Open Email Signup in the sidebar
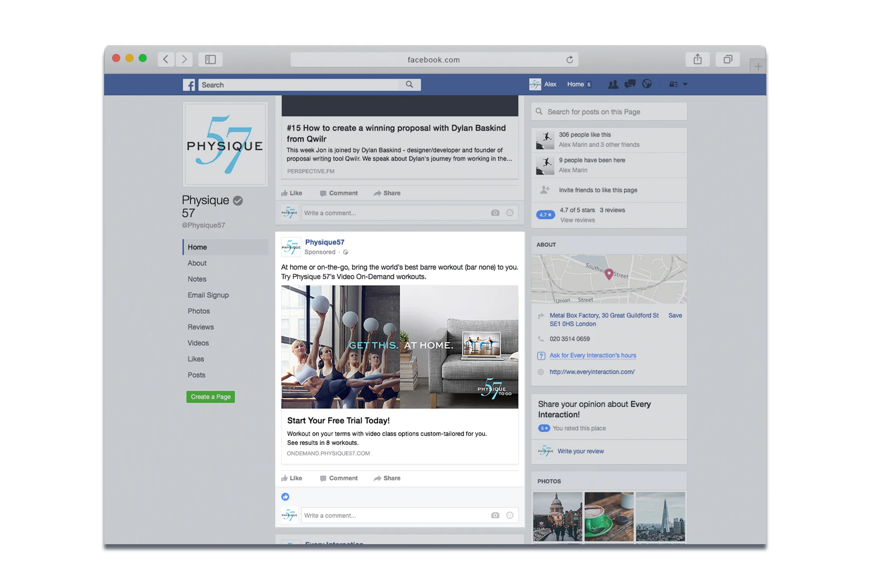Viewport: 870px width, 588px height. 208,295
